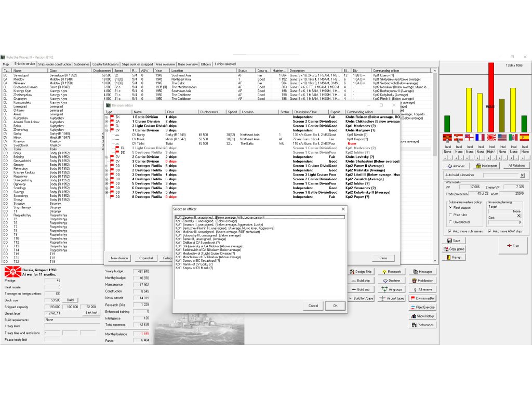532x399 pixels.
Task: Collapse the 1 Carrier Division node
Action: tap(107, 130)
